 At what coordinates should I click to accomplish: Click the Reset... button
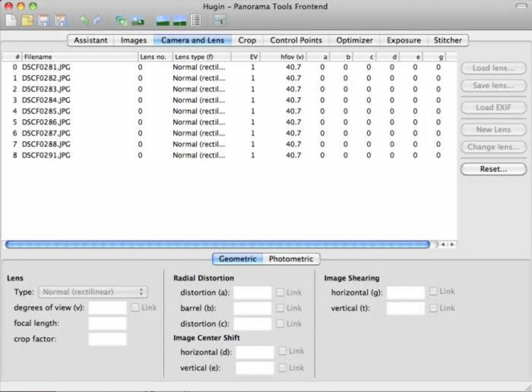point(493,169)
